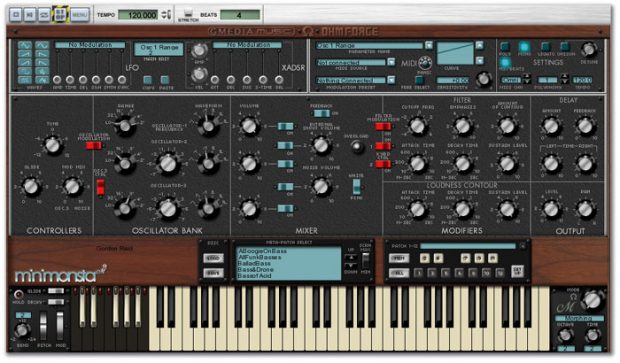Select the top-right LFO wave shape icon
The height and width of the screenshot is (363, 620).
click(x=42, y=45)
